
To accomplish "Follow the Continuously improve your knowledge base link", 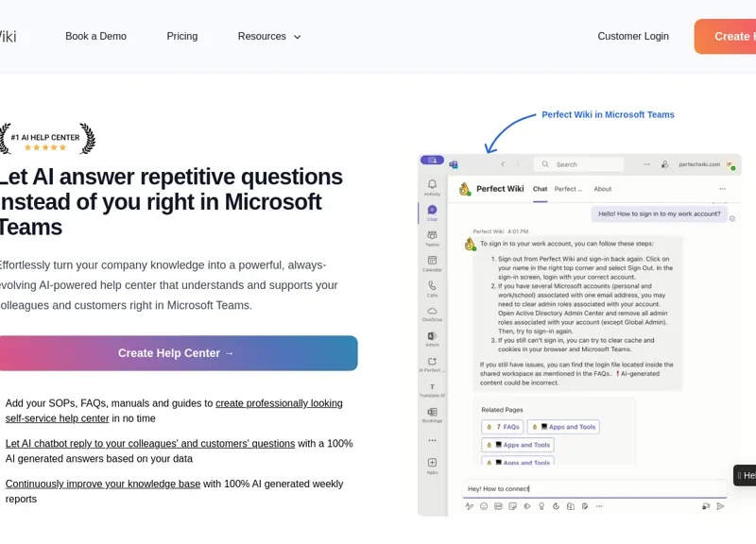I will (x=103, y=484).
